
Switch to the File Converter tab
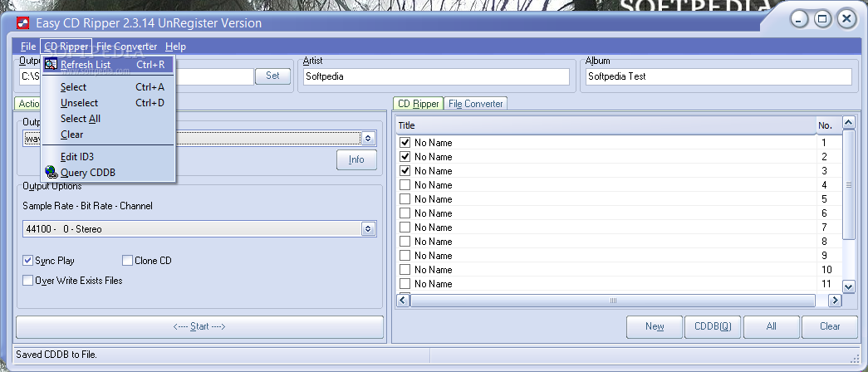[475, 104]
